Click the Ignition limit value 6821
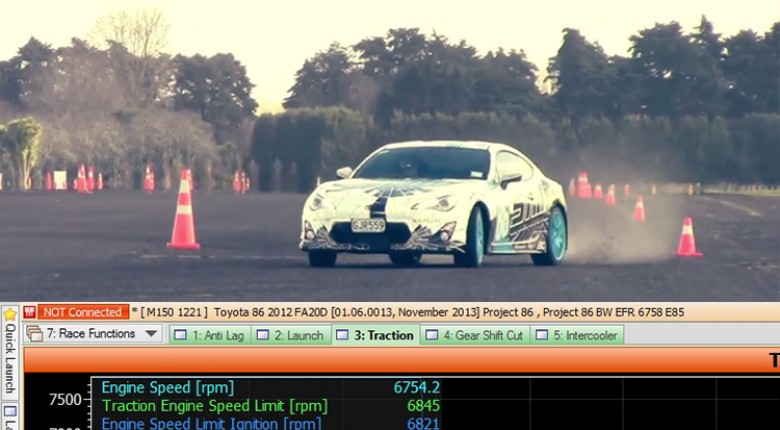This screenshot has width=780, height=430. click(x=423, y=424)
